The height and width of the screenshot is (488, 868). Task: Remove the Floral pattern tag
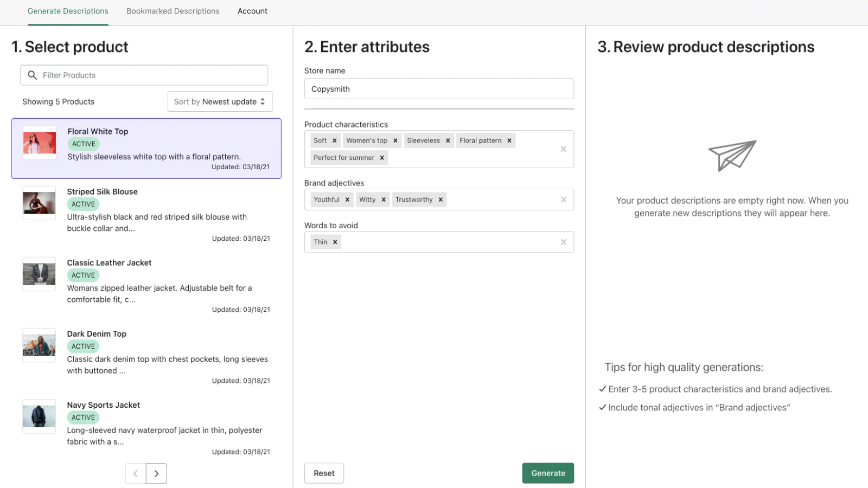point(509,140)
